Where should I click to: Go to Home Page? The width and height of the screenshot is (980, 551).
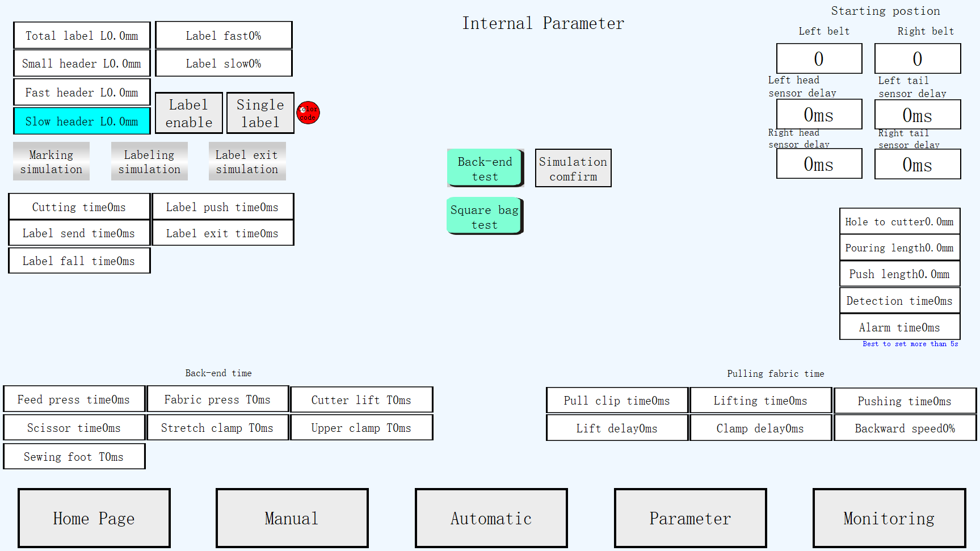94,518
